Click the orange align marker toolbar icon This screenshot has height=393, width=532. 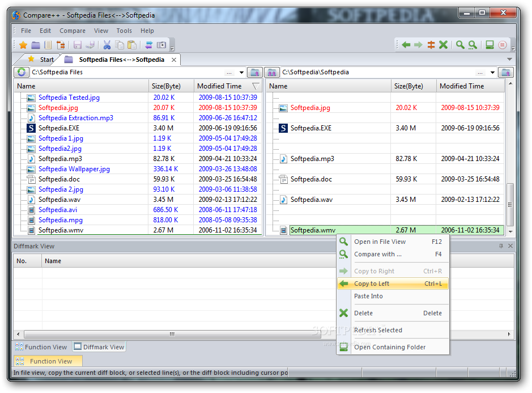click(x=431, y=45)
